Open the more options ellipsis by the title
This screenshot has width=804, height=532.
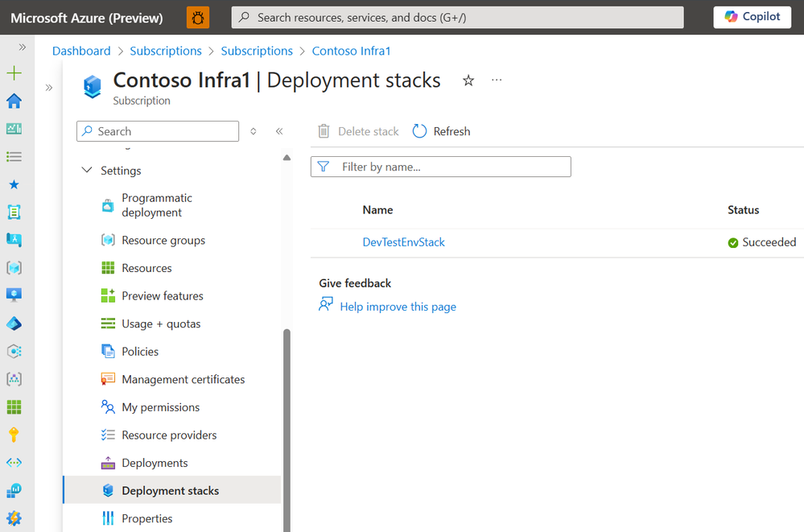tap(497, 80)
